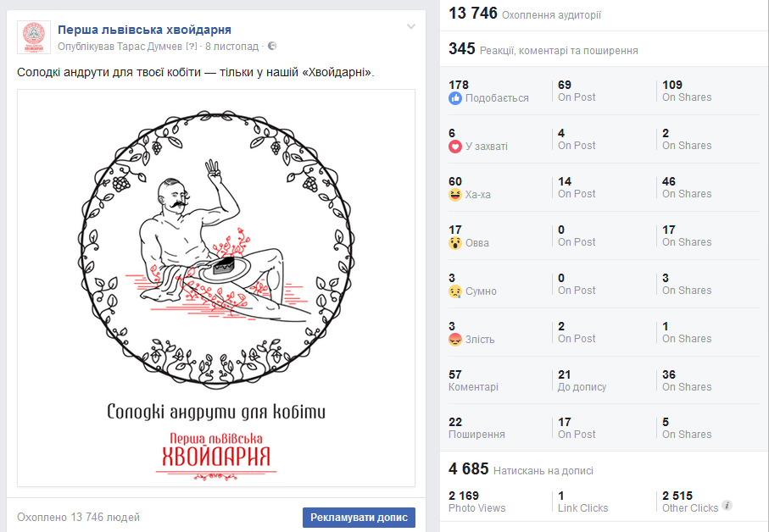This screenshot has height=532, width=769.
Task: Click the Angry red emoji icon
Action: coord(455,340)
